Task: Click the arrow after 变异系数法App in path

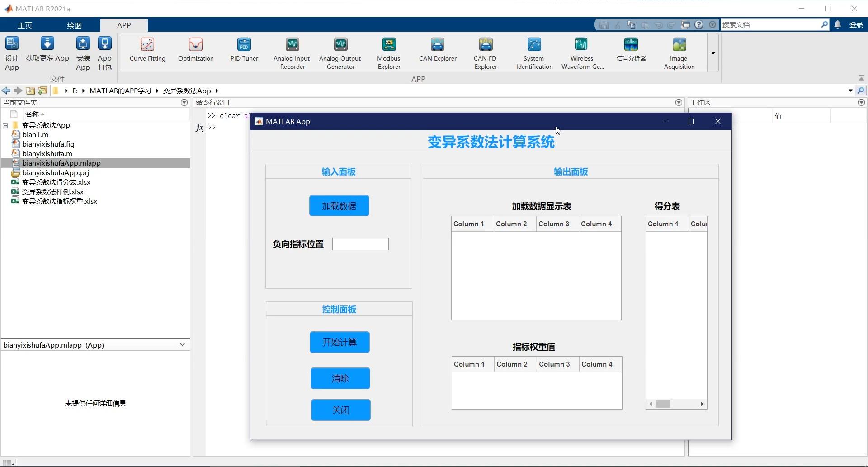Action: (x=217, y=91)
